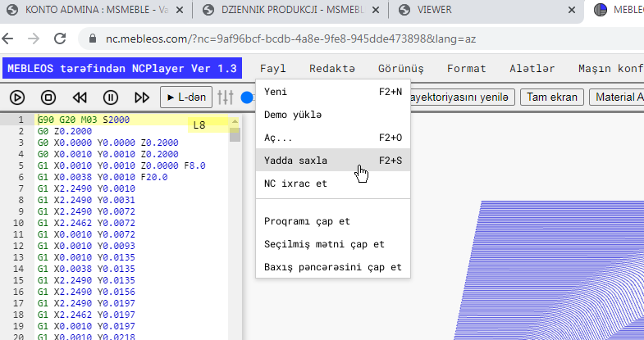Click the Stop playback icon
Screen dimensions: 644x340
point(48,97)
